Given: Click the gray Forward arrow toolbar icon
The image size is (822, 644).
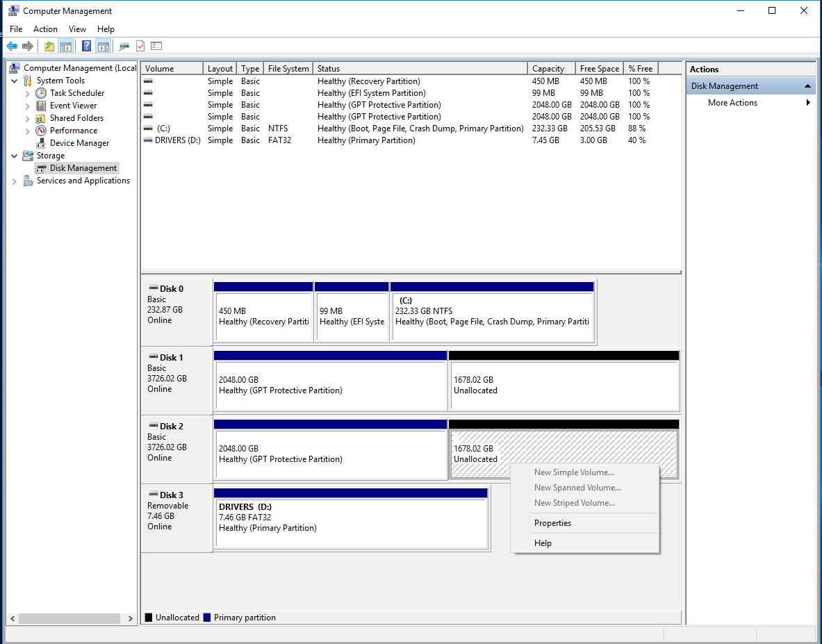Looking at the screenshot, I should coord(28,46).
